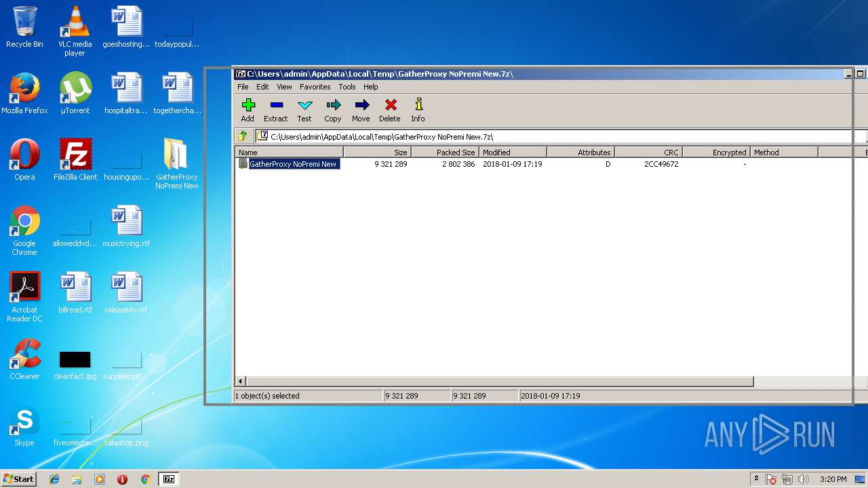Sort by Method column header
The width and height of the screenshot is (868, 488).
784,152
